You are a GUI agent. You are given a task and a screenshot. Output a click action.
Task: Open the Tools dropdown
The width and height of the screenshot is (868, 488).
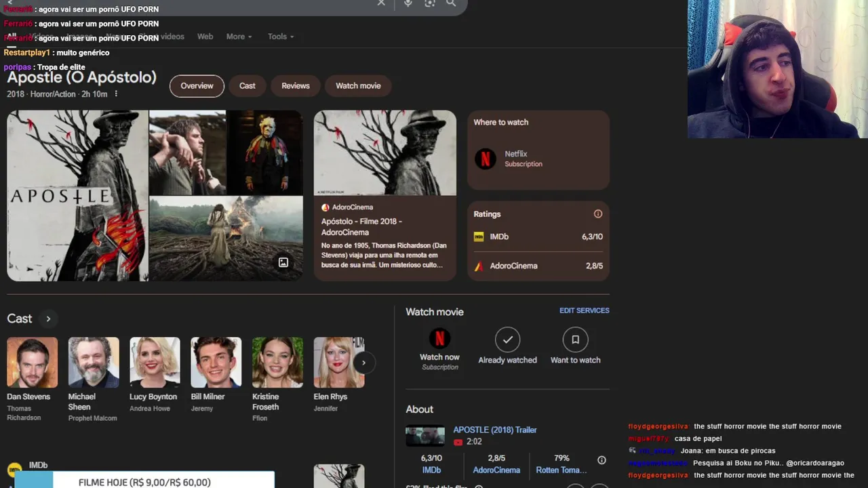281,37
